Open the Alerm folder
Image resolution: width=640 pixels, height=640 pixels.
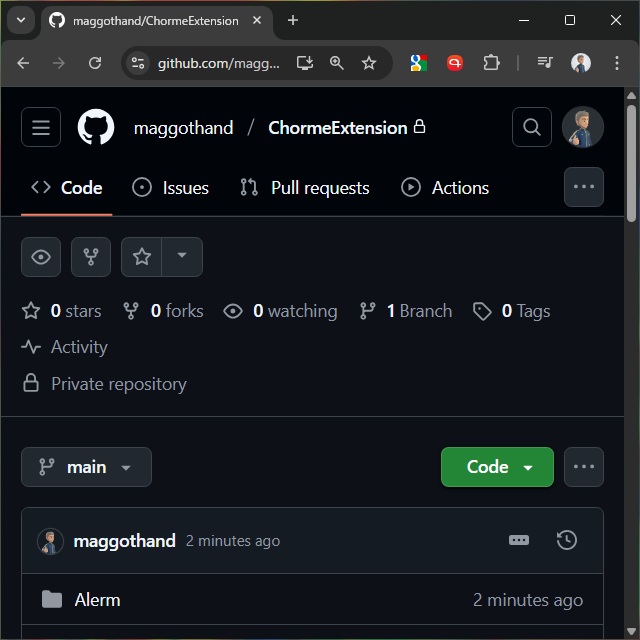tap(97, 600)
